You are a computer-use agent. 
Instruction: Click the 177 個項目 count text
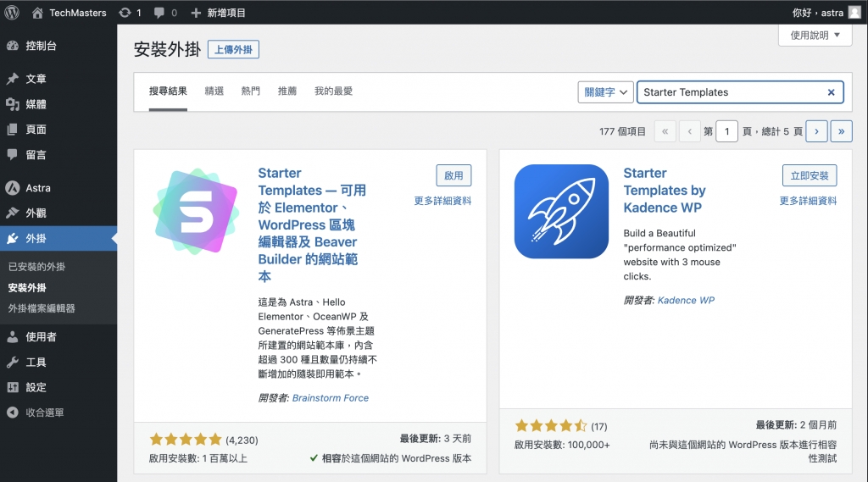(x=622, y=131)
